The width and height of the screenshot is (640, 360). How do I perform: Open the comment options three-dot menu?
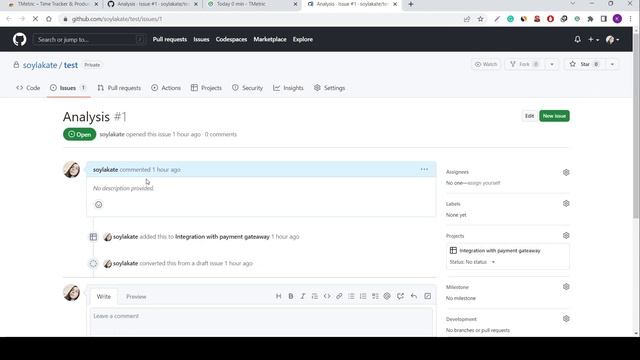pyautogui.click(x=424, y=169)
